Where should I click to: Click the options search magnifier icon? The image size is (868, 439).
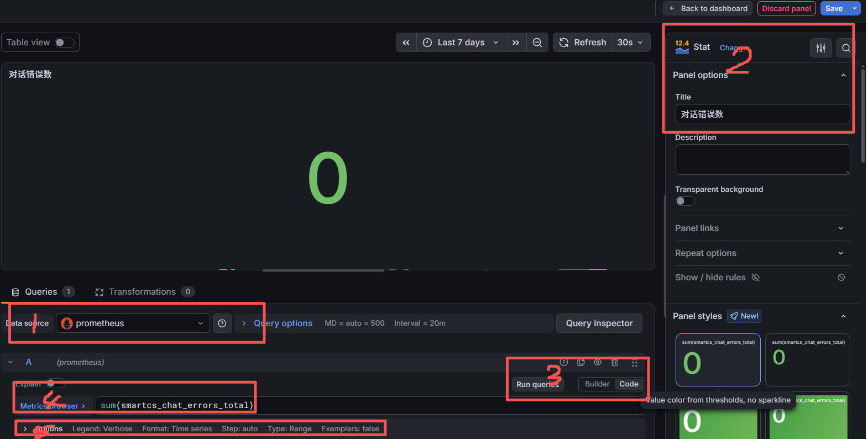click(845, 48)
